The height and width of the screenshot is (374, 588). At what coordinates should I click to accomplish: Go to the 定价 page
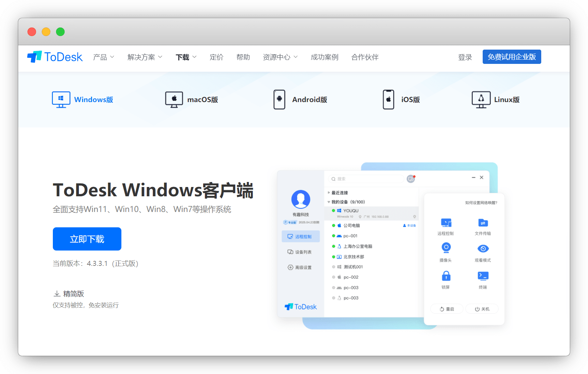216,57
